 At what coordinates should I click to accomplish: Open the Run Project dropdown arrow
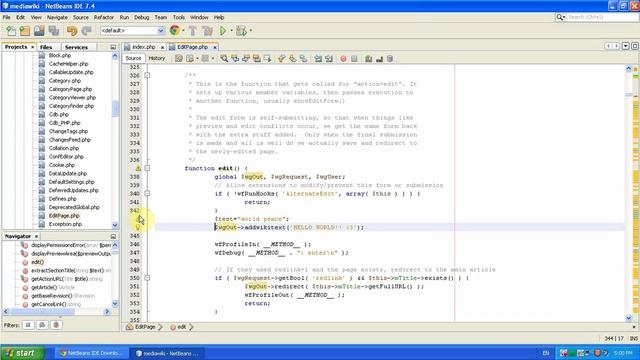(231, 31)
